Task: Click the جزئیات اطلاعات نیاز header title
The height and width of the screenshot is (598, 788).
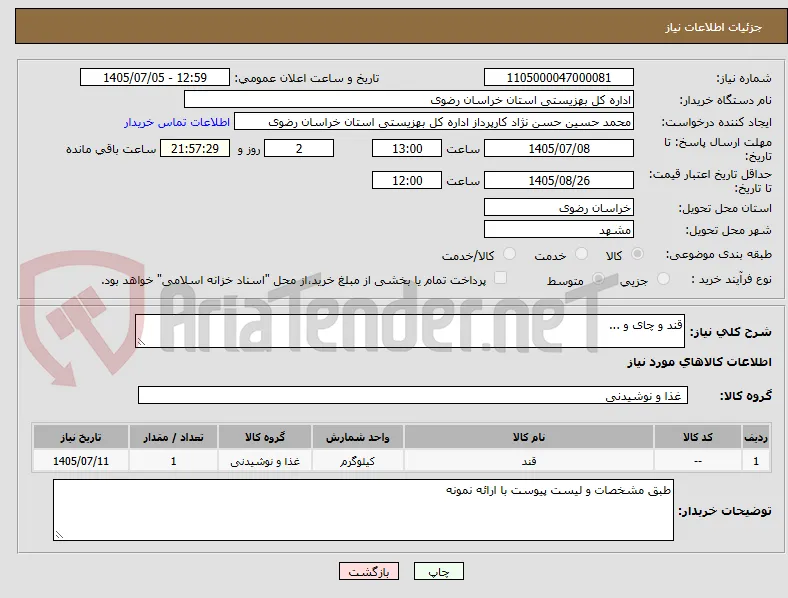Action: coord(714,27)
